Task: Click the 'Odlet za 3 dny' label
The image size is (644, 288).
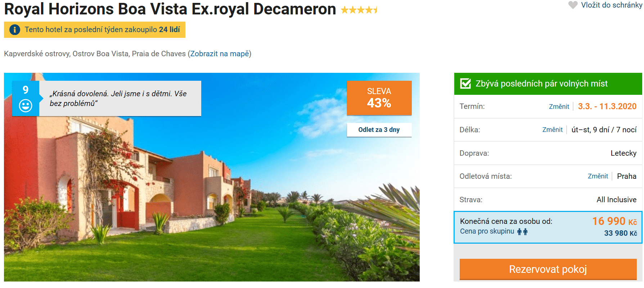Action: click(x=379, y=130)
